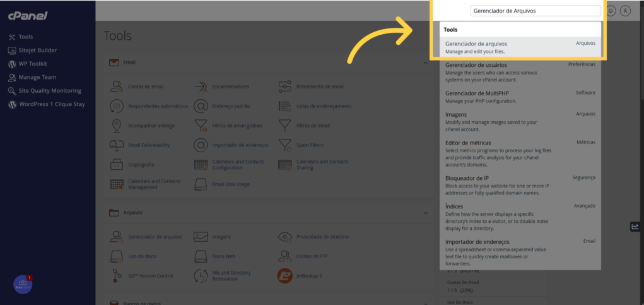Screen dimensions: 644x305
Task: Click the search field with Gerenciador de Arquivos
Action: coord(536,11)
